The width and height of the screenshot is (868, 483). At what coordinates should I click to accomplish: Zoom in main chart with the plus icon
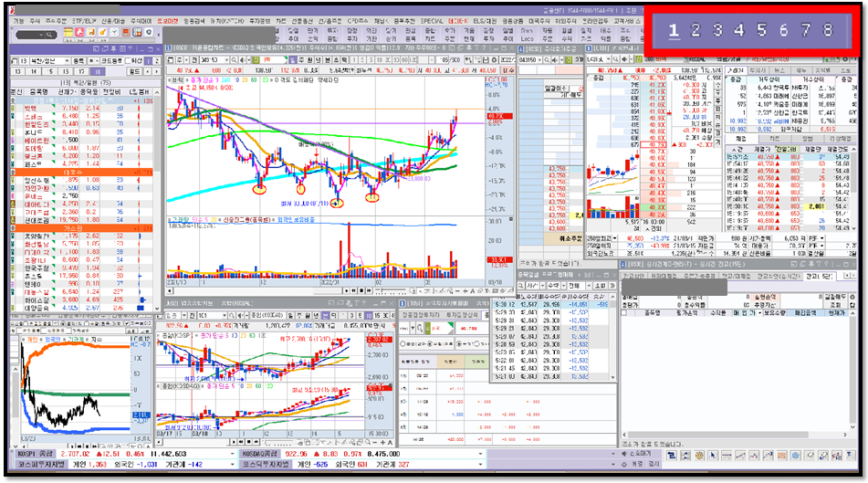[465, 290]
